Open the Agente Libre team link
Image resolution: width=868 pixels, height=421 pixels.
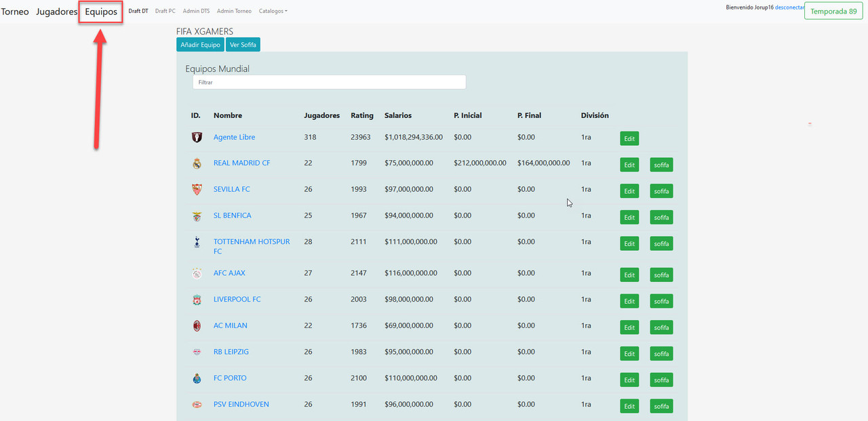tap(235, 137)
